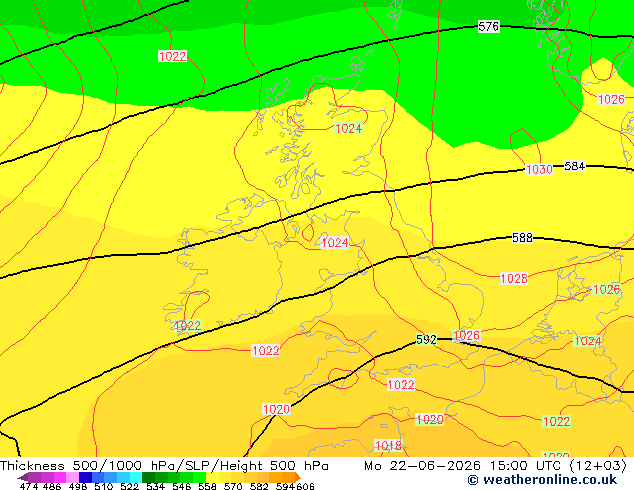The width and height of the screenshot is (634, 490).
Task: Click the left arrow end of the color scale
Action: 23,478
